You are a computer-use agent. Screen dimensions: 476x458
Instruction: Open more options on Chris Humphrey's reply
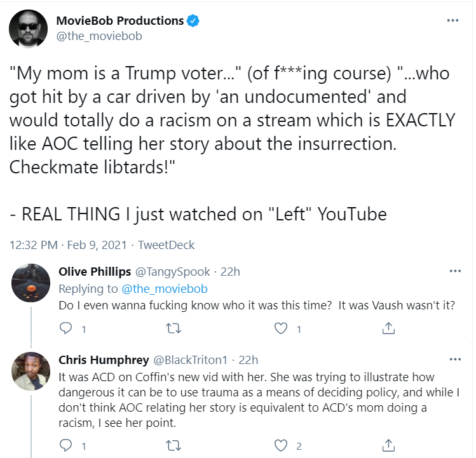click(455, 360)
